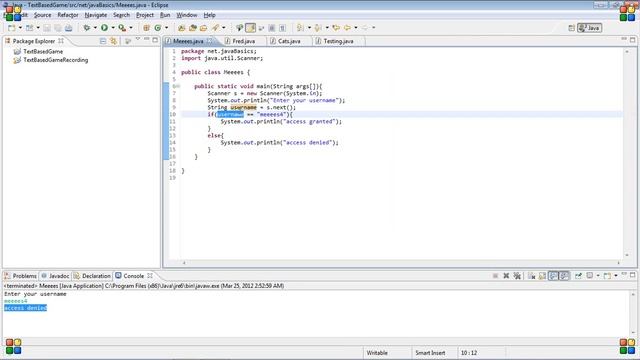640x360 pixels.
Task: Click editor vertical scrollbar down arrow
Action: click(627, 255)
